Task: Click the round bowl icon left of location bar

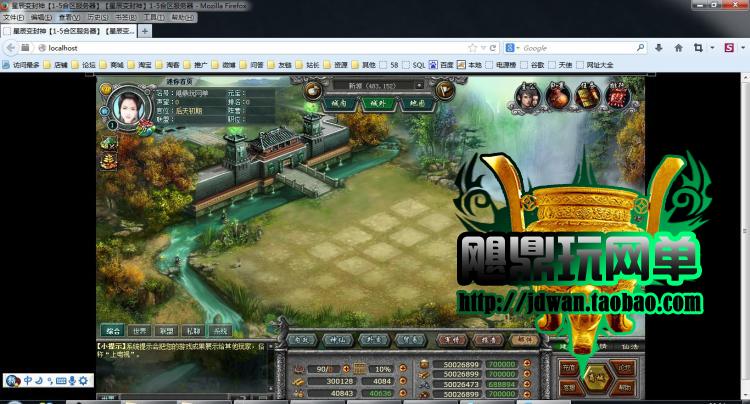Action: pos(313,90)
